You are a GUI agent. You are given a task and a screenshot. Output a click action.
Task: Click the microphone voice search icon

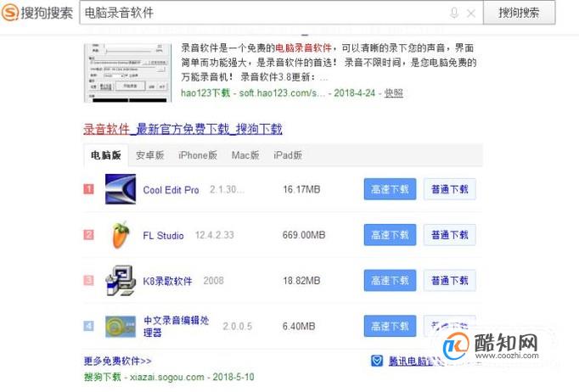click(454, 14)
